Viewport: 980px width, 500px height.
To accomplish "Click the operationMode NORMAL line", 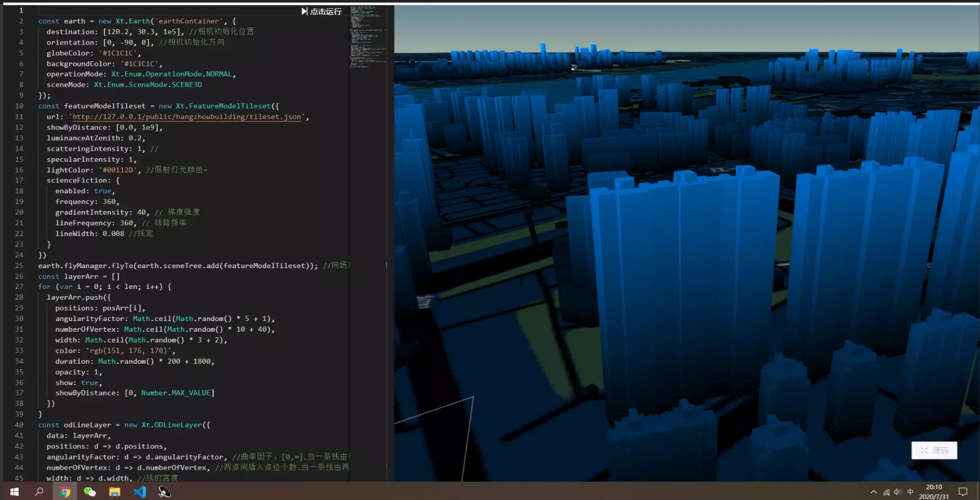I will pos(142,74).
